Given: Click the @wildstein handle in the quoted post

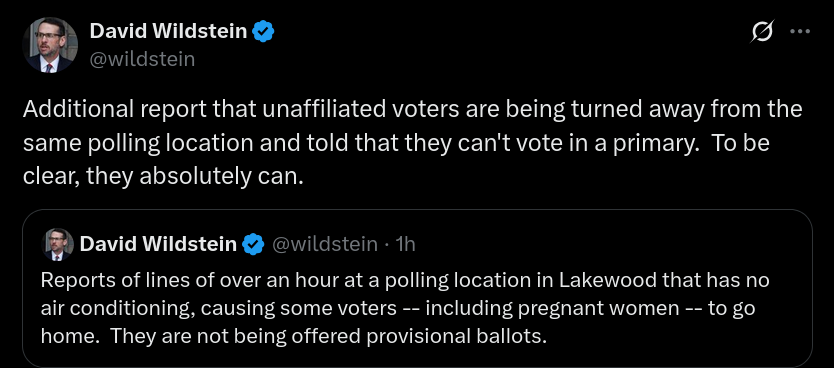Looking at the screenshot, I should pyautogui.click(x=324, y=244).
